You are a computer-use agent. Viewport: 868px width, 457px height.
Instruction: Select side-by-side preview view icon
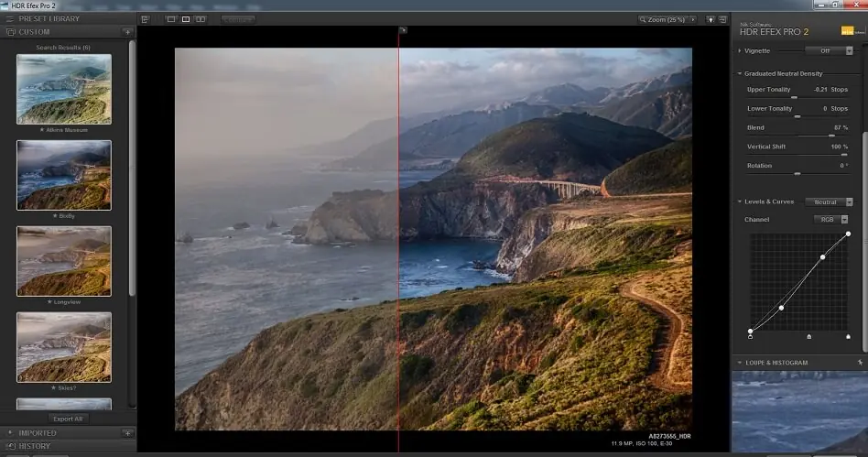(x=201, y=19)
